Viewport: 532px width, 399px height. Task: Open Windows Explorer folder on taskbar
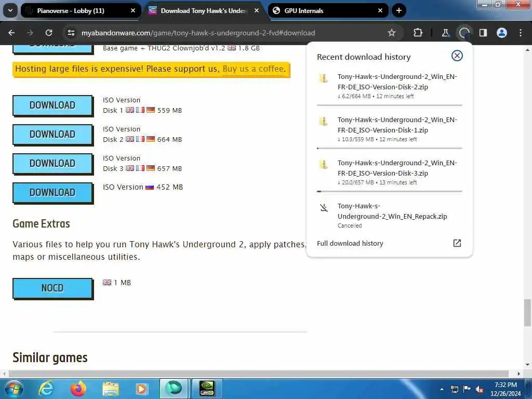click(110, 389)
